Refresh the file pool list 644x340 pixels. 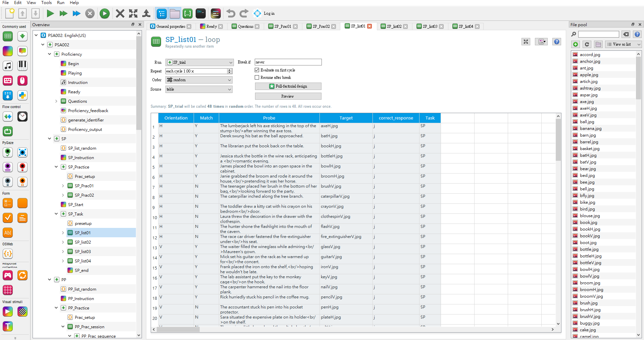(587, 44)
